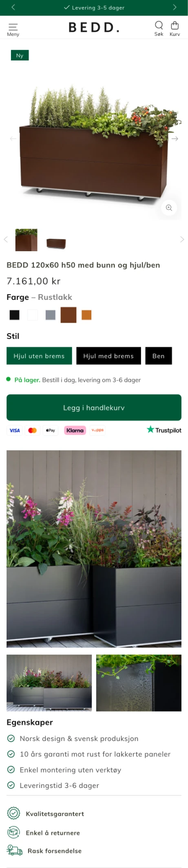Show previous announcement with top banner left chevron

click(13, 7)
